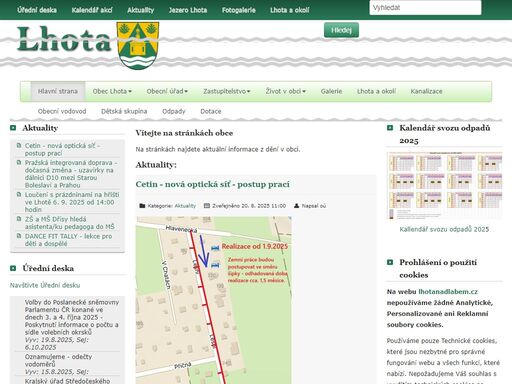Open the Krajský úřad Středočeského notice

67,381
